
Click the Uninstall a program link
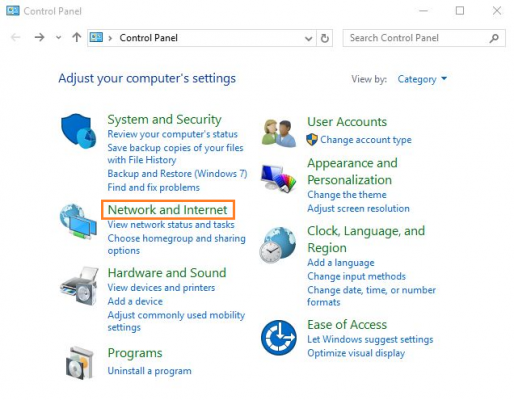point(149,371)
